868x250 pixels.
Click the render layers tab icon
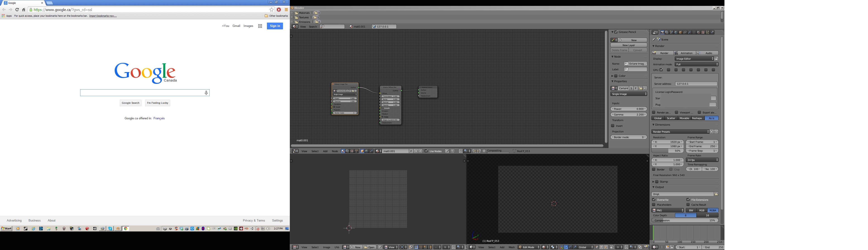667,33
